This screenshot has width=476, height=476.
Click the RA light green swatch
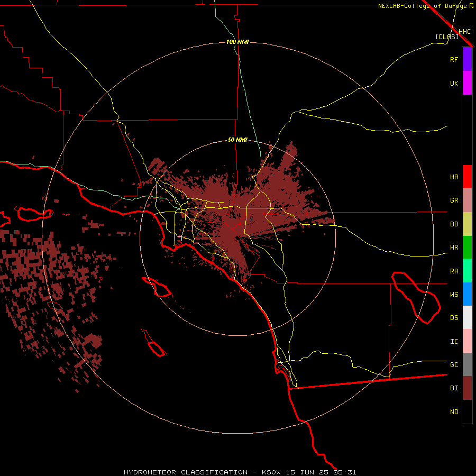[x=467, y=271]
